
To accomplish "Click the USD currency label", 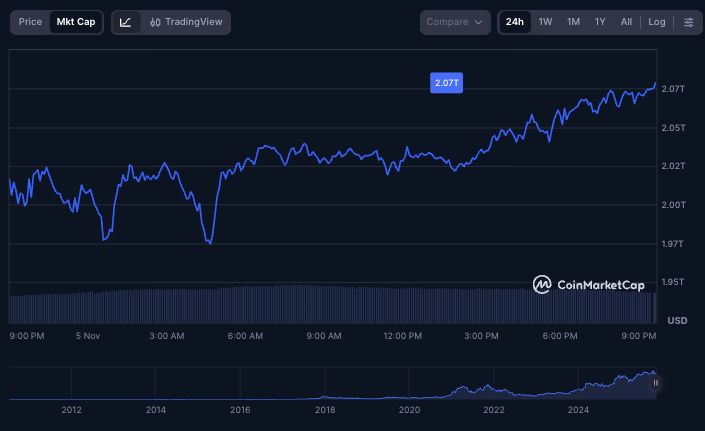I will 677,320.
